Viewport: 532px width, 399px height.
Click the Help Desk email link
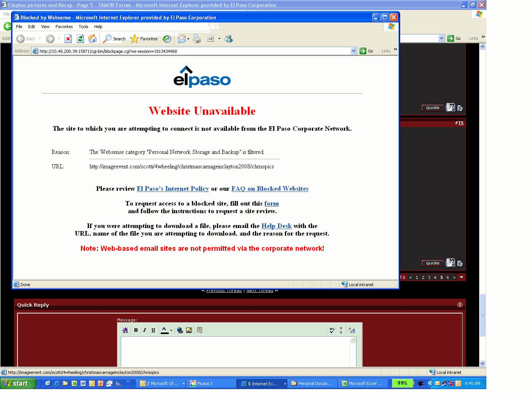click(x=277, y=226)
